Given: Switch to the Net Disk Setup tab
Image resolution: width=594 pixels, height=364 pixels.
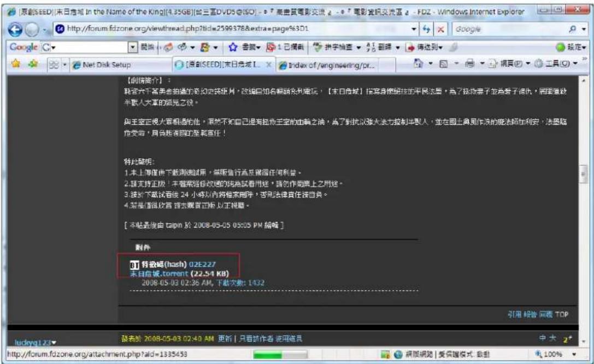Looking at the screenshot, I should point(120,65).
